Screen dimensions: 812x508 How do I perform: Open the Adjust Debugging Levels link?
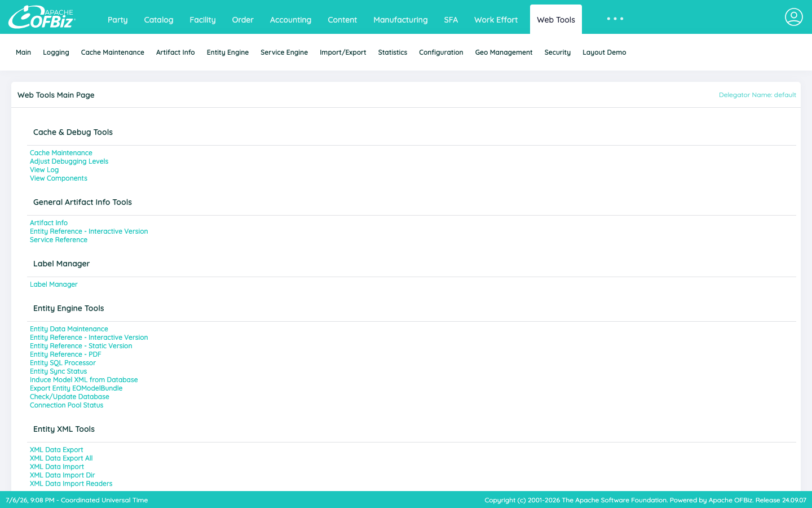[x=69, y=161]
